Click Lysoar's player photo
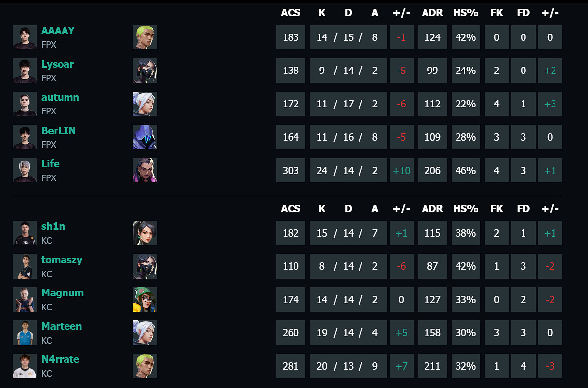The image size is (588, 388). [x=25, y=71]
